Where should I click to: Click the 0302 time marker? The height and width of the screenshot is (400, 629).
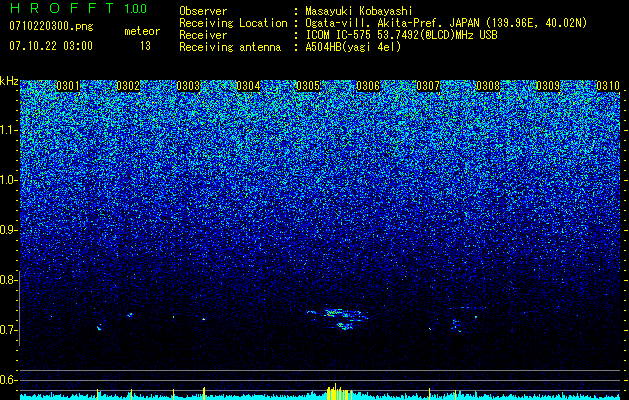[x=128, y=86]
